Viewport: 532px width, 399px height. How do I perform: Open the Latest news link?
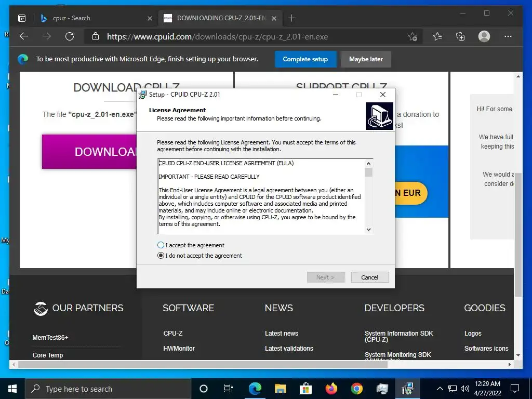(x=281, y=333)
